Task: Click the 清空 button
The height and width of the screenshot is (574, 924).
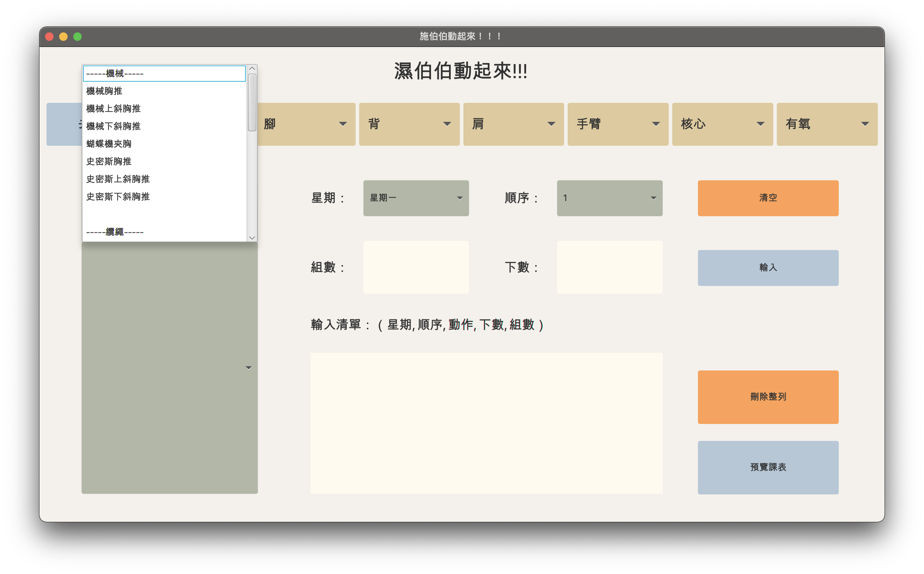Action: coord(768,198)
